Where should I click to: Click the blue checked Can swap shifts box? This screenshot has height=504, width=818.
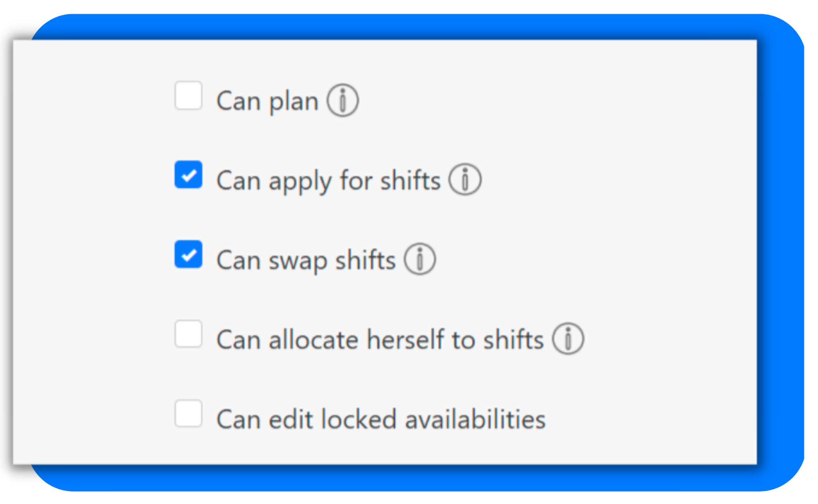pos(188,255)
